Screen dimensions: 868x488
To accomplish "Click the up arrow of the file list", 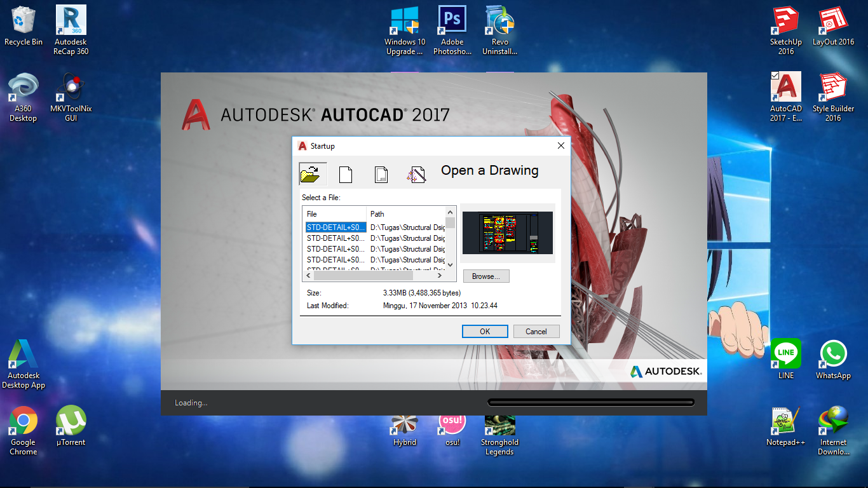I will pyautogui.click(x=451, y=213).
